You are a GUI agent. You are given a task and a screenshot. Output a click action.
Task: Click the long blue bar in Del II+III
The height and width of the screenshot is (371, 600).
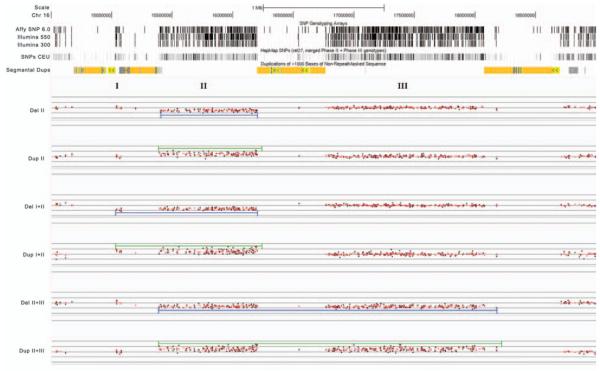[328, 311]
